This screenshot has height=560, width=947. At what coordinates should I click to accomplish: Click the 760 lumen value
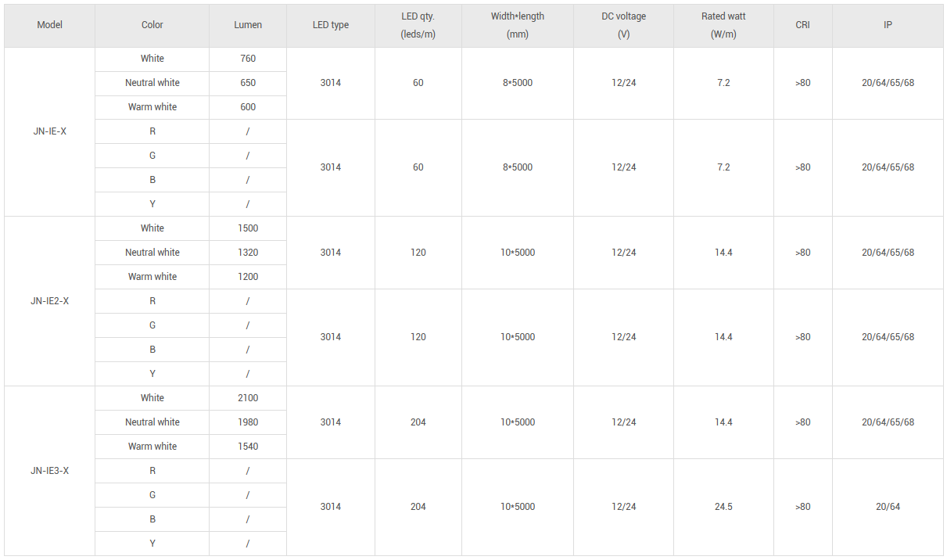point(248,59)
